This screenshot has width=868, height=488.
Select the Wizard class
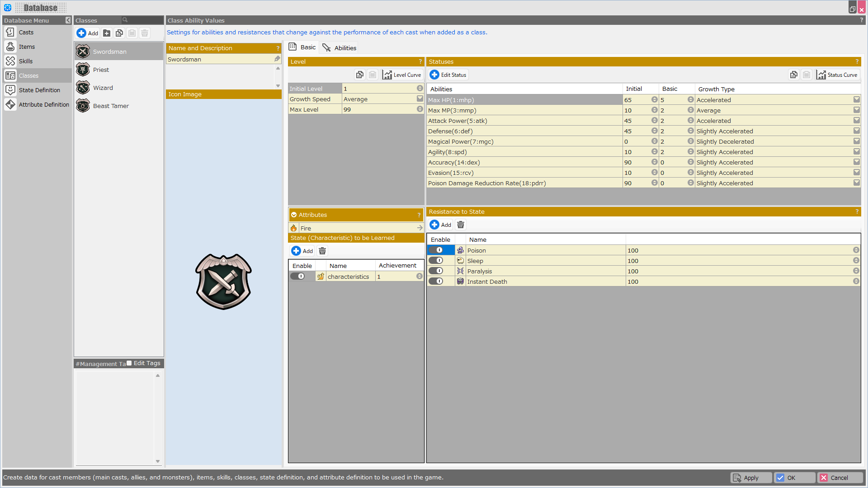[x=103, y=88]
